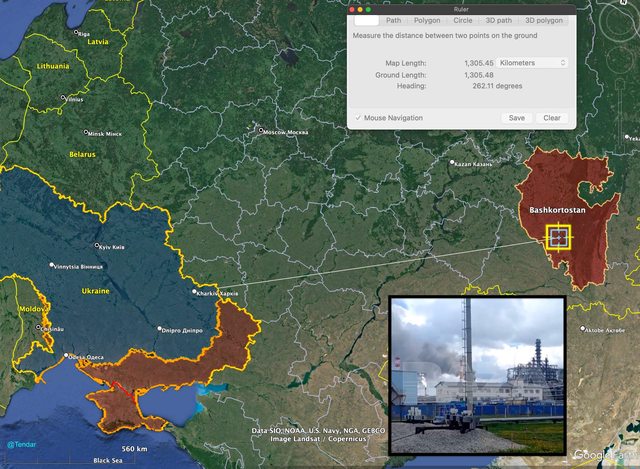This screenshot has width=640, height=469.
Task: Click the Odesa city marker
Action: coord(67,356)
